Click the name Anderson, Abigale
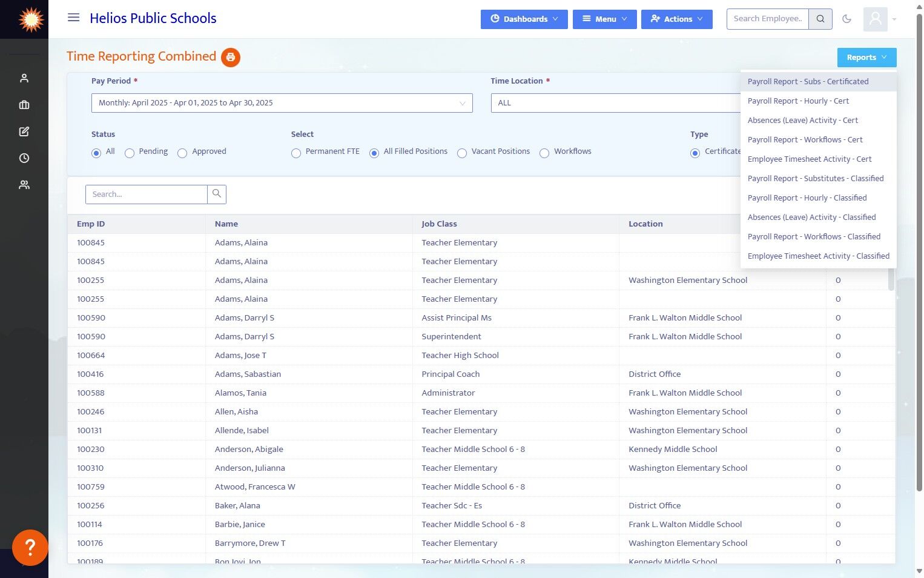This screenshot has height=578, width=924. (x=249, y=450)
